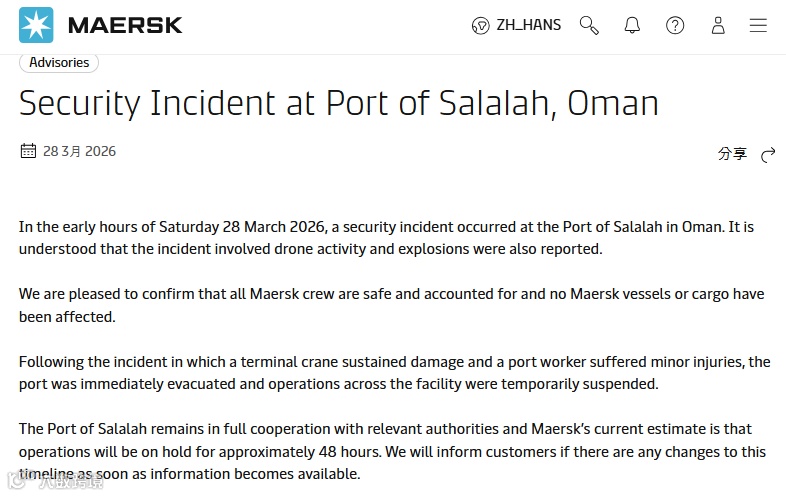The width and height of the screenshot is (786, 496).
Task: Click the globe language icon
Action: (480, 25)
